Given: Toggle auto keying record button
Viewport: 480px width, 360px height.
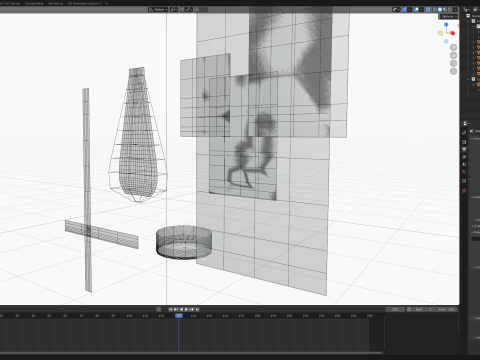Looking at the screenshot, I should (x=159, y=309).
